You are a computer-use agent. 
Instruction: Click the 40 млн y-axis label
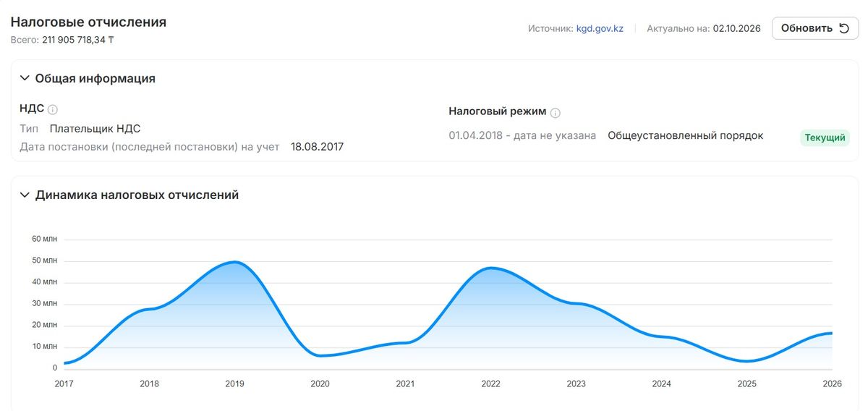point(45,282)
